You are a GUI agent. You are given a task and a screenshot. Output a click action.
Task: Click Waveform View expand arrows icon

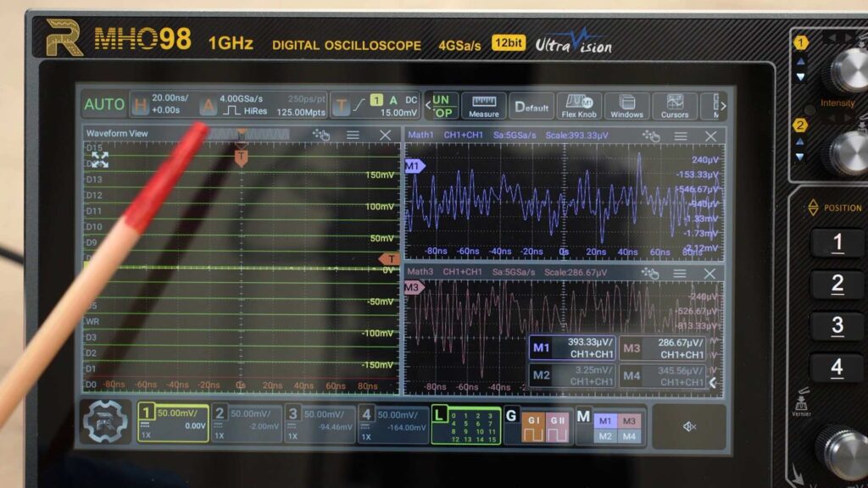point(99,159)
